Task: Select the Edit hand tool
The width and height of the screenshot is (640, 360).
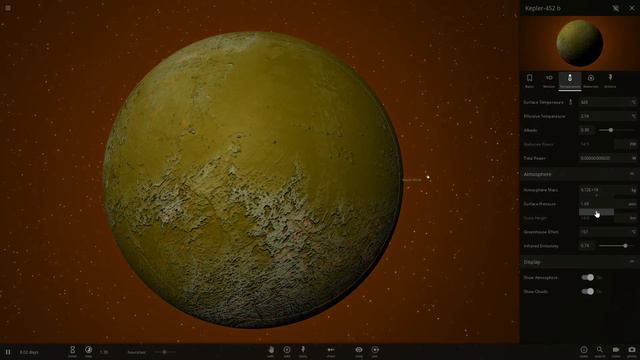Action: point(271,351)
